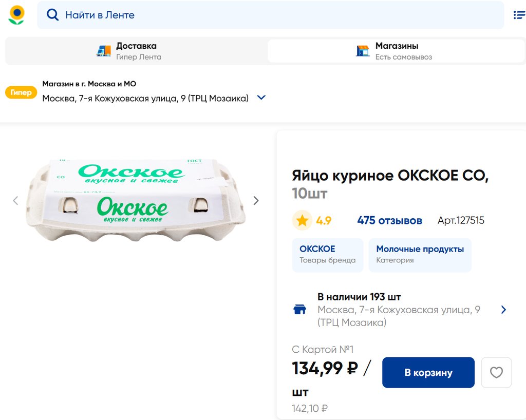Show next product image
This screenshot has width=526, height=420.
256,201
